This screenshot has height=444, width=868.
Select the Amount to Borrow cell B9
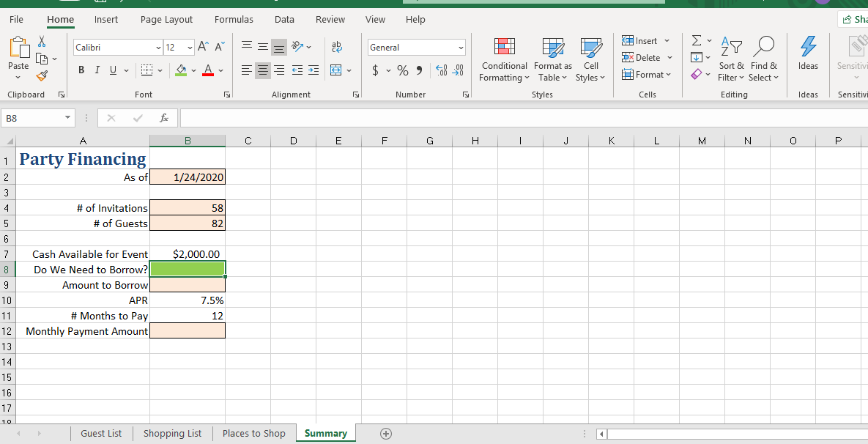(x=188, y=284)
